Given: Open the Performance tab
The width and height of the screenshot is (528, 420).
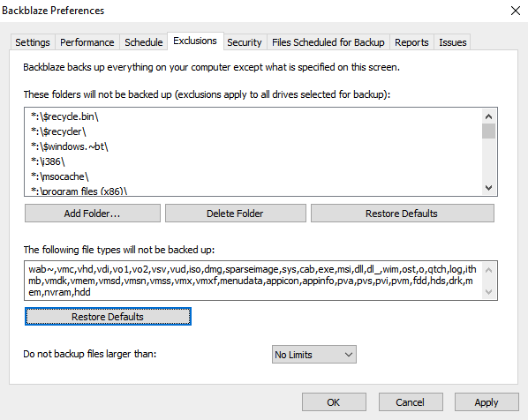Looking at the screenshot, I should [x=87, y=42].
